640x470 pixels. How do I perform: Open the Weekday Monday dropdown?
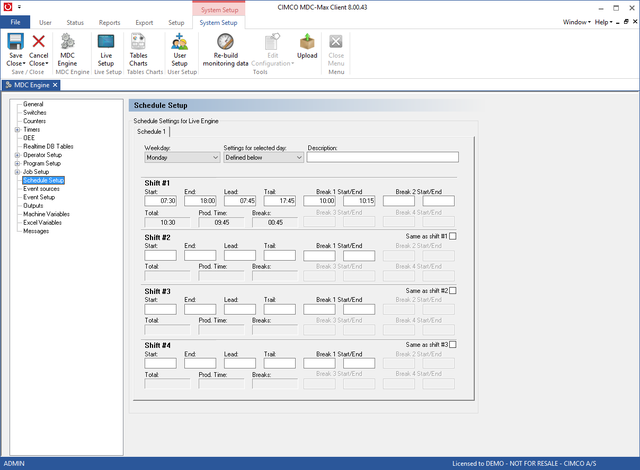(182, 157)
